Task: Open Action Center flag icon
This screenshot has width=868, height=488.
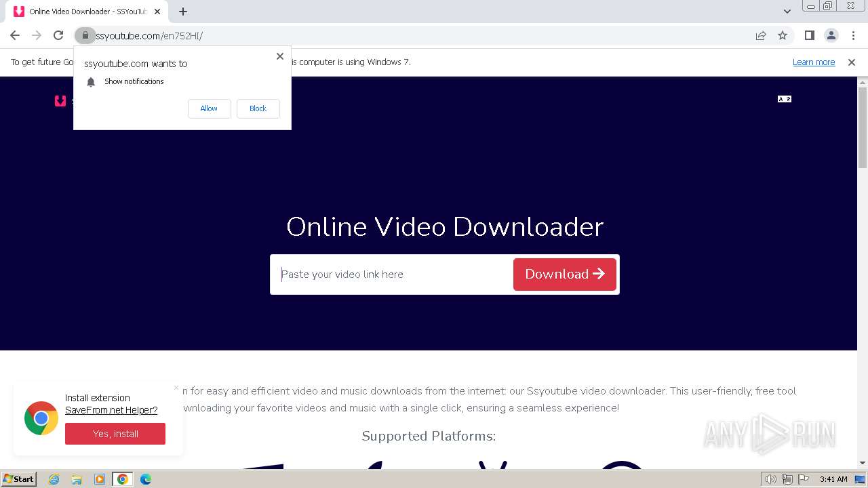Action: point(804,479)
